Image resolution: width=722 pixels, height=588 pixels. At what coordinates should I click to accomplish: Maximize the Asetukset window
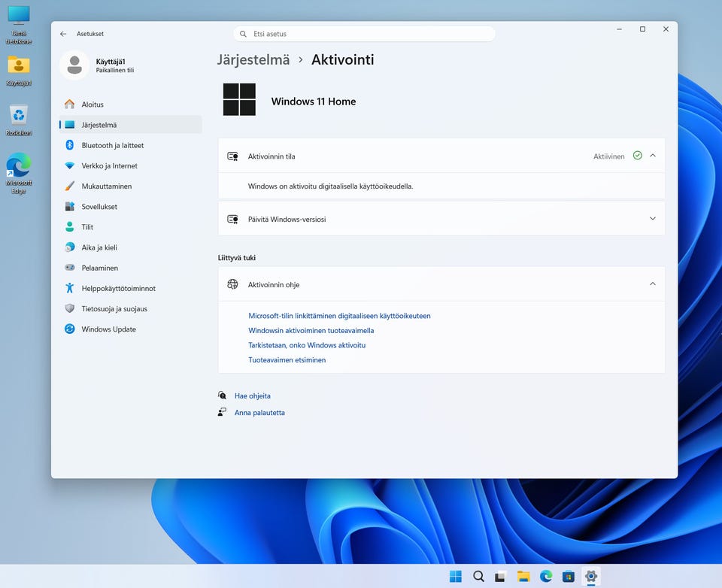pos(642,29)
